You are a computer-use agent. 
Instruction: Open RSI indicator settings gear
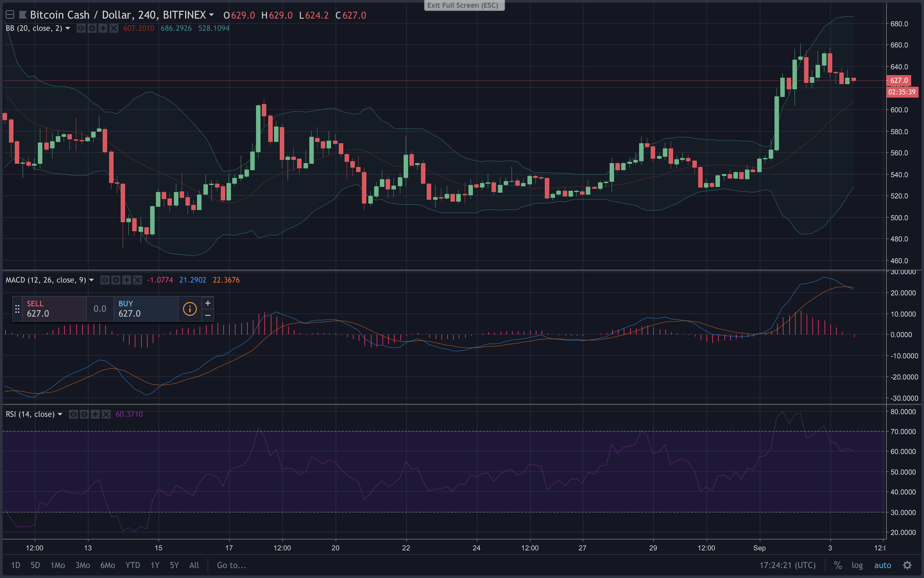[x=84, y=414]
